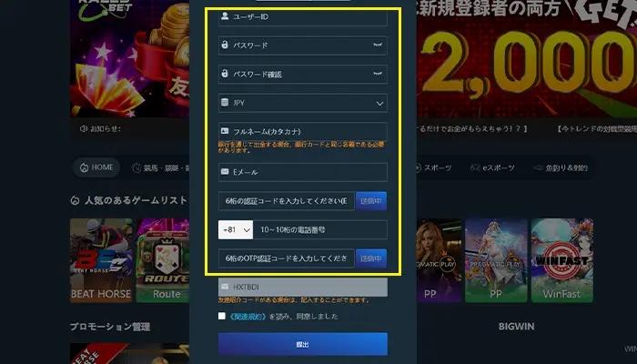Click the 2,000 promotional banner
The height and width of the screenshot is (364, 637).
tap(527, 59)
